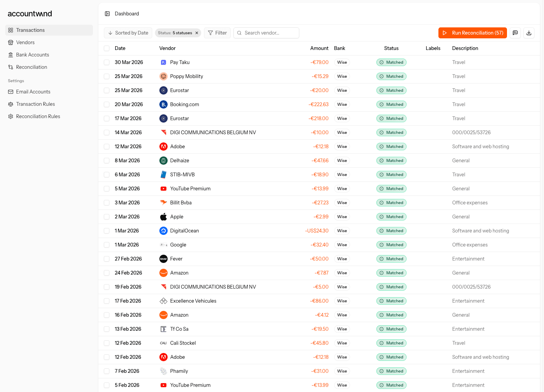Click the Wise bank tag on Google row
Viewport: 544px width, 392px height.
(342, 245)
